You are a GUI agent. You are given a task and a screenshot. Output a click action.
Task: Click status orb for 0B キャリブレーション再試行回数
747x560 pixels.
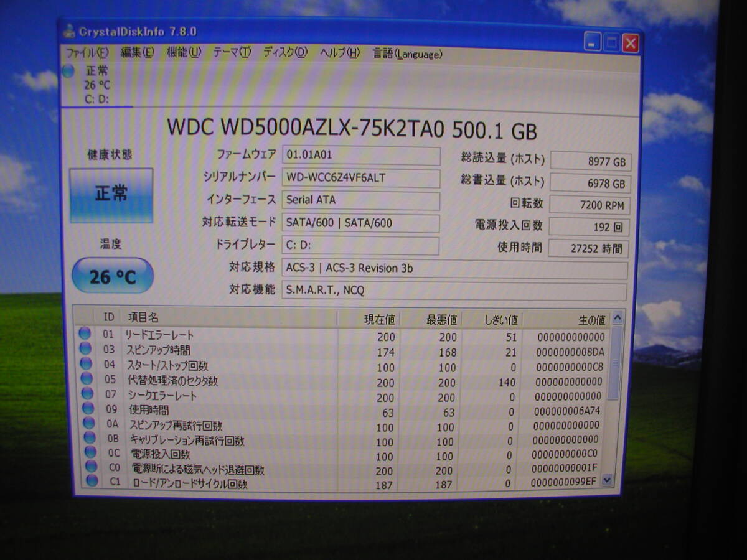click(89, 438)
